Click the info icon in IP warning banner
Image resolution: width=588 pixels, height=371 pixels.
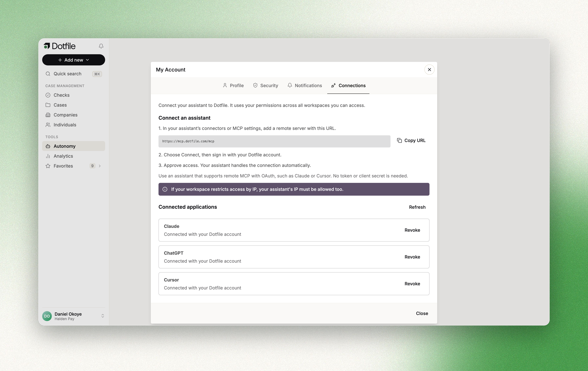[x=165, y=189]
